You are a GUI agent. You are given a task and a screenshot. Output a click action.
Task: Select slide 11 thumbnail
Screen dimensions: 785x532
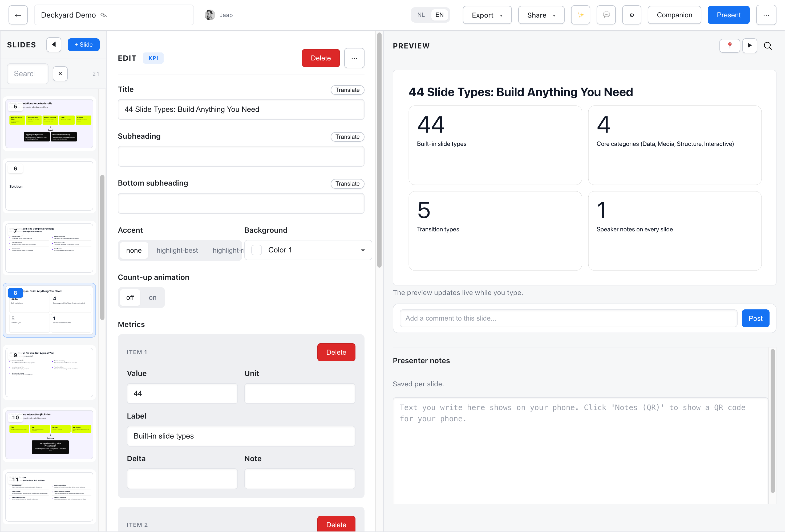point(49,497)
